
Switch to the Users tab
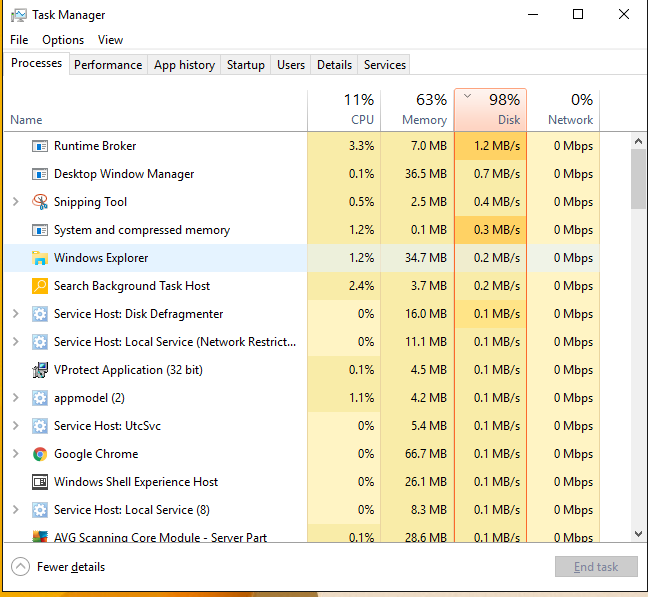pyautogui.click(x=291, y=65)
